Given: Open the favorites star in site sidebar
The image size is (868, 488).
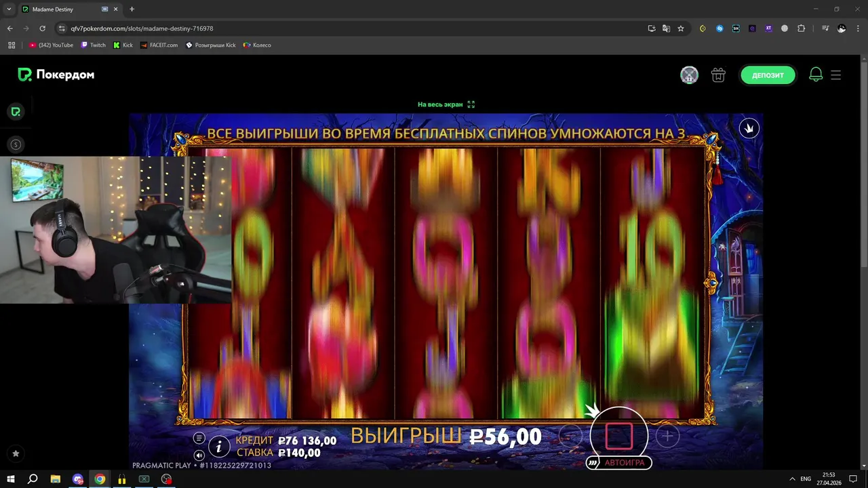Looking at the screenshot, I should click(x=16, y=453).
